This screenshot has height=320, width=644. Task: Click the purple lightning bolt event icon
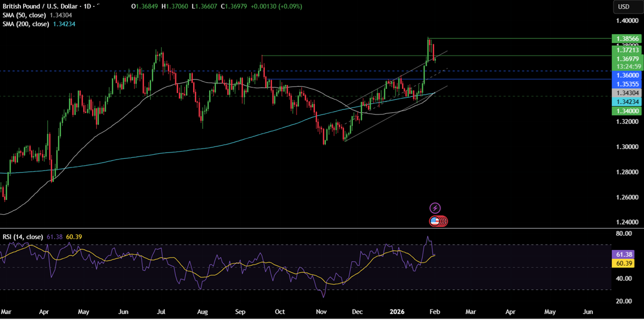tap(436, 207)
